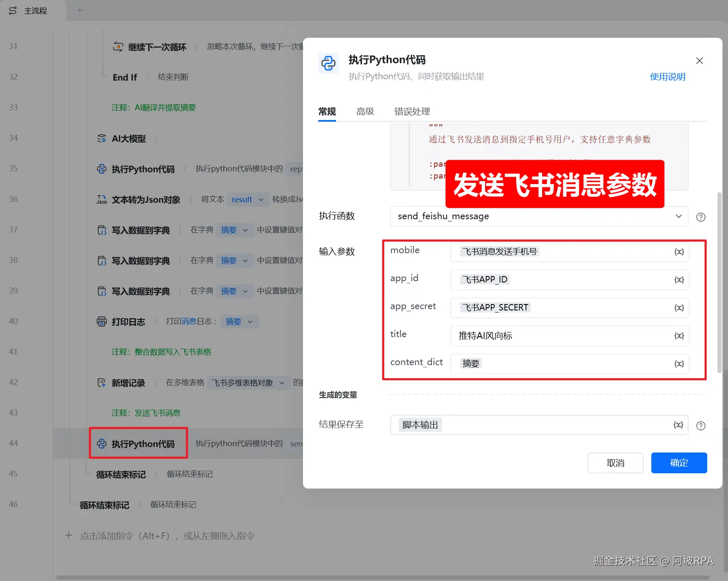Switch to the 错误处理 tab

coord(412,112)
